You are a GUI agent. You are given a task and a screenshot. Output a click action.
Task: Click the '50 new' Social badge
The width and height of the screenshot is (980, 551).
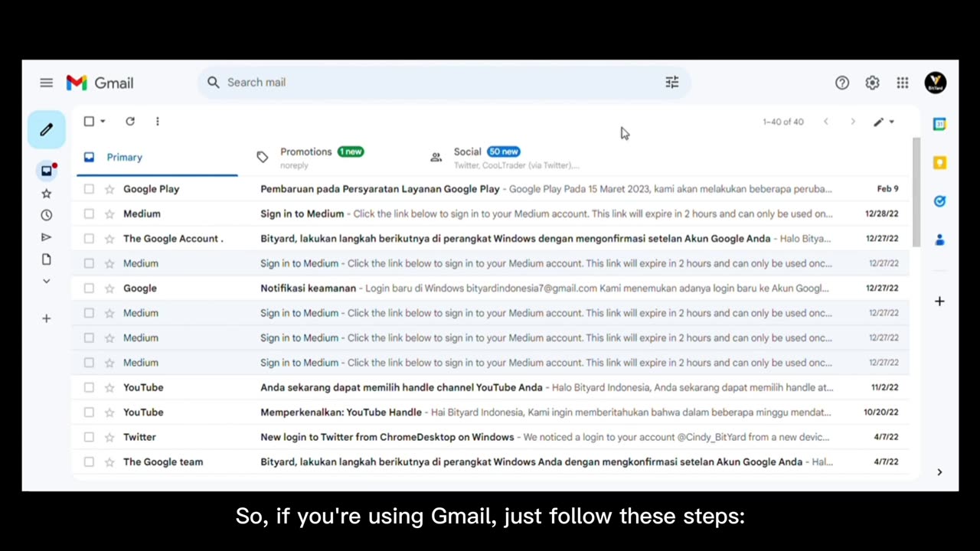(x=504, y=152)
